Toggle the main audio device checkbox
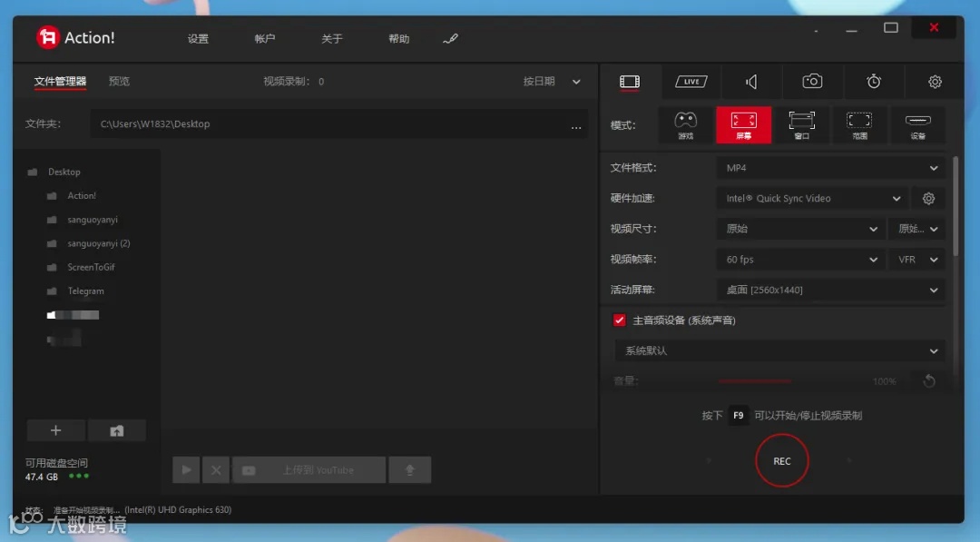Screen dimensions: 980x542 (x=620, y=320)
